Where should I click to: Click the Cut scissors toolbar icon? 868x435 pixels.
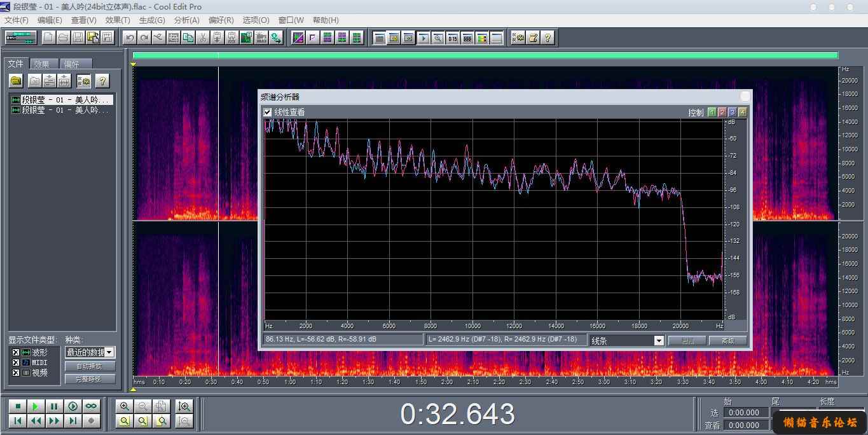[203, 38]
